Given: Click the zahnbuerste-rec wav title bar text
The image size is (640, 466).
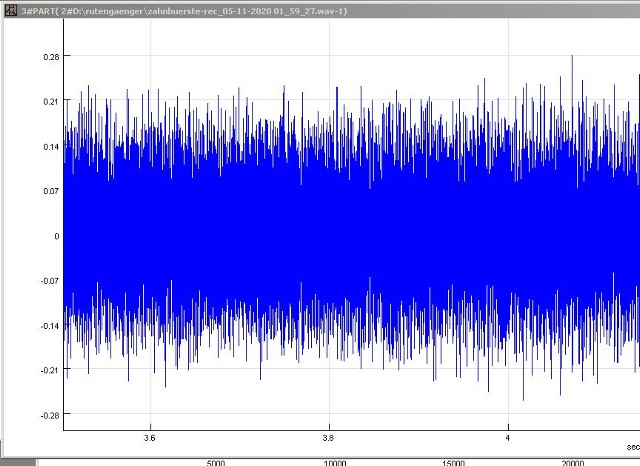Looking at the screenshot, I should pyautogui.click(x=184, y=11).
